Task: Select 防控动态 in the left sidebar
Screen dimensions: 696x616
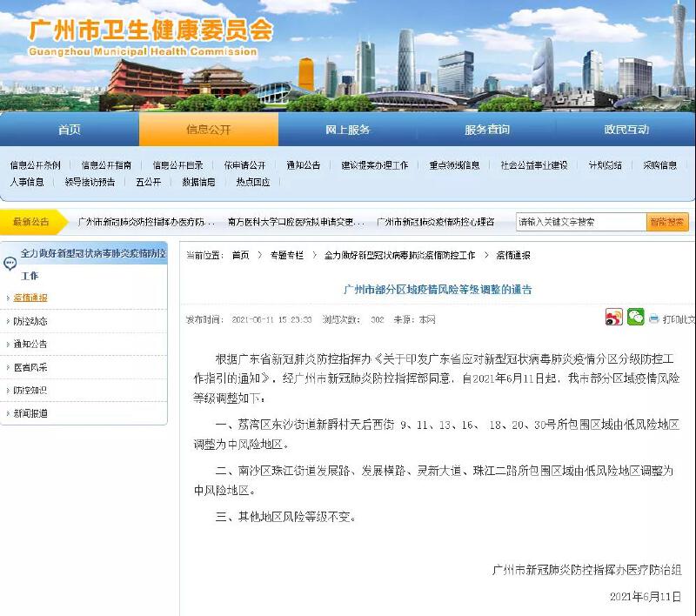Action: (30, 321)
